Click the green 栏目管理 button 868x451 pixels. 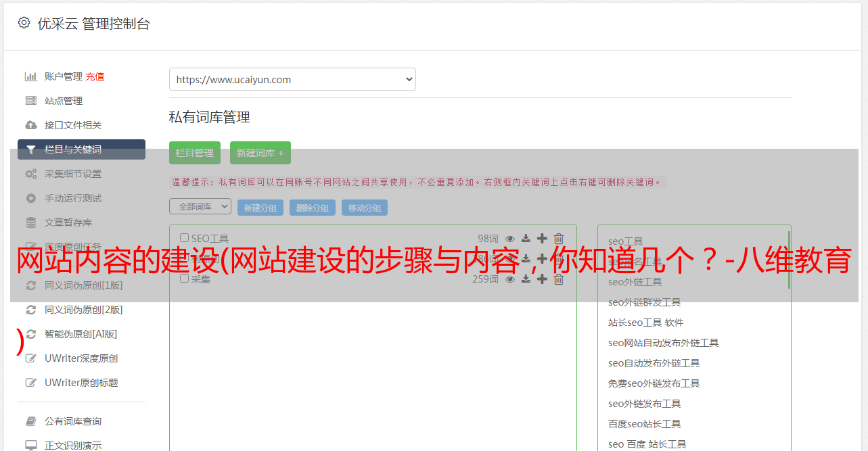(x=195, y=153)
